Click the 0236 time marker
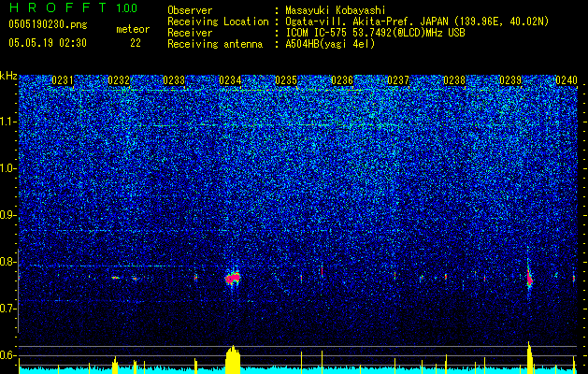The height and width of the screenshot is (374, 588). (342, 80)
